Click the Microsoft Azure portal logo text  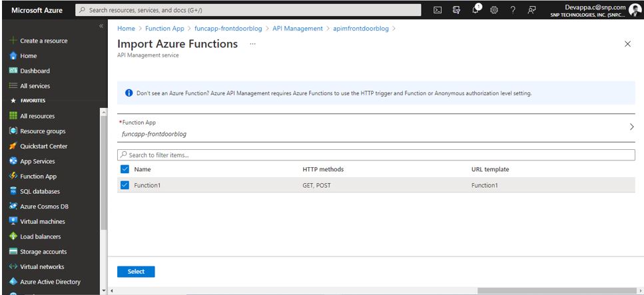37,10
